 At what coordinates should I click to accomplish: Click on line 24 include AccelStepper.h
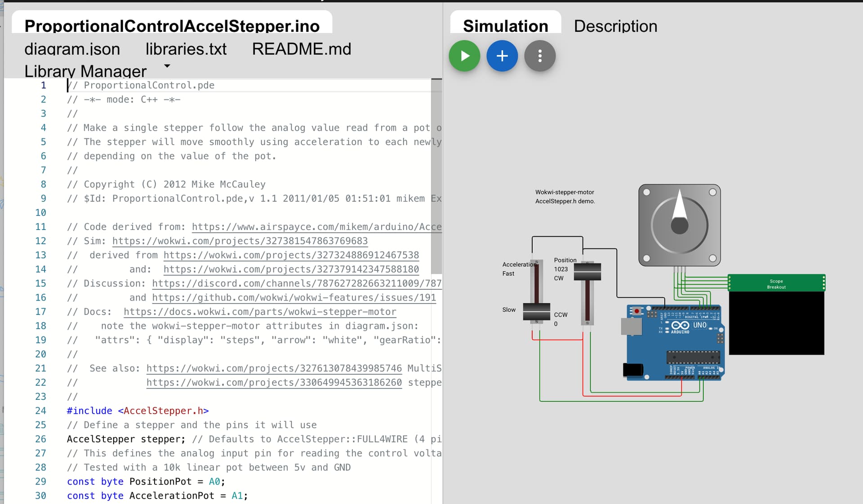click(x=138, y=411)
